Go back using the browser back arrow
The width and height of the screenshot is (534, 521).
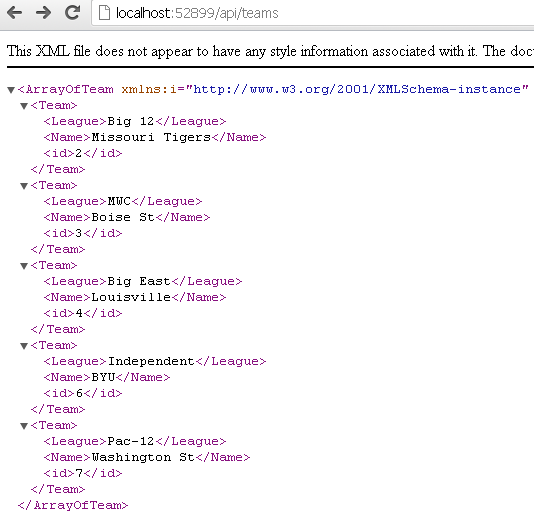(14, 13)
